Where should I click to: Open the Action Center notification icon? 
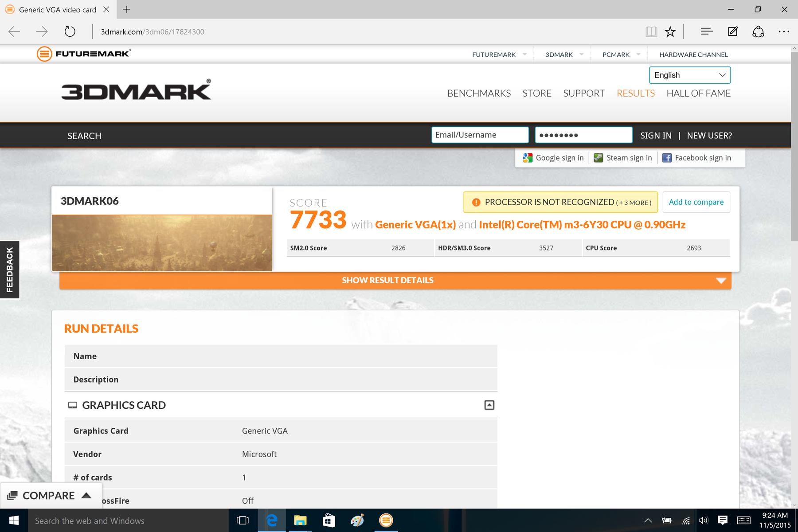coord(723,520)
